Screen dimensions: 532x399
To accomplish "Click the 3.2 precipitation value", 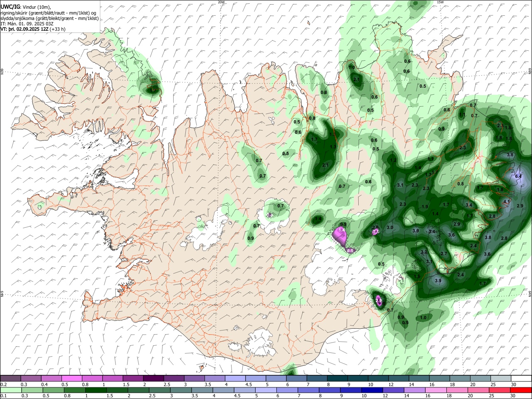I will 424,252.
